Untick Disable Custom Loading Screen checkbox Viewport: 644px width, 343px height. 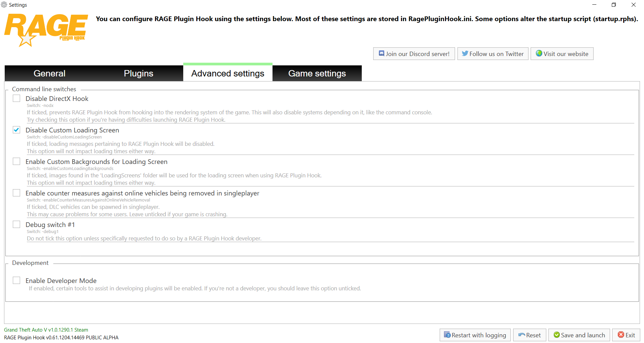16,130
